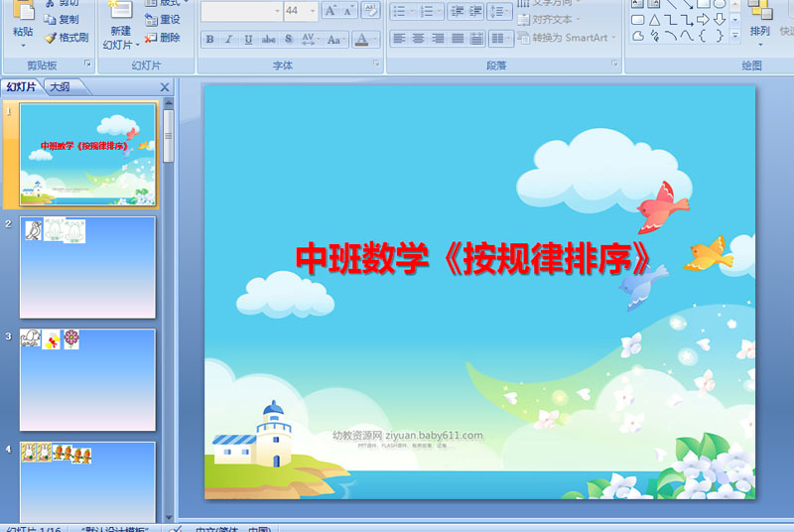Viewport: 794px width, 532px height.
Task: Click the New Slide (新建幻灯片) icon
Action: 120,10
